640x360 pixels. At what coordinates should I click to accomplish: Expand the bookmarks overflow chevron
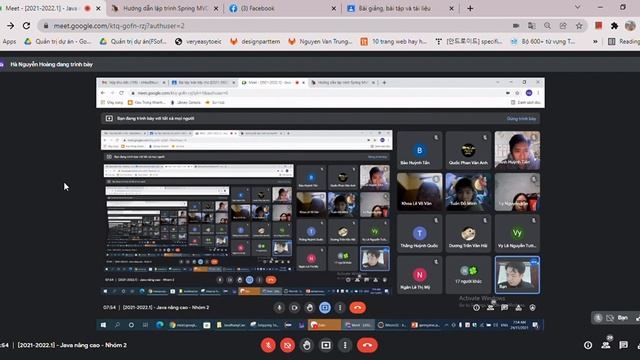pos(595,42)
